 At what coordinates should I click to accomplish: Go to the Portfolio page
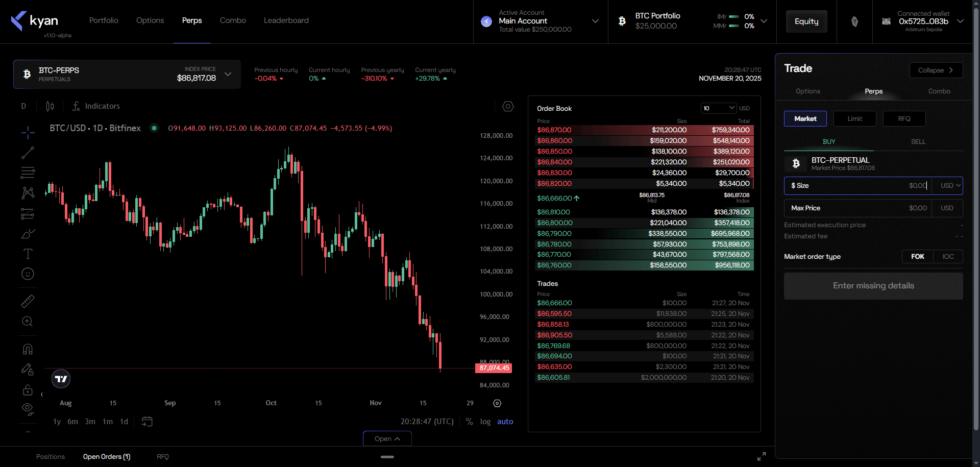point(104,20)
